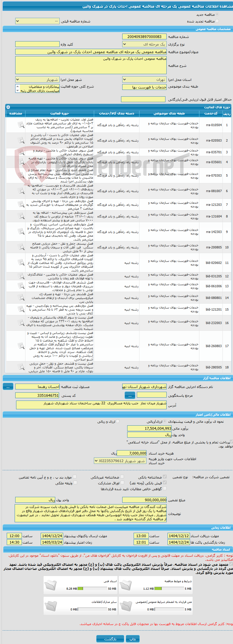Toggle the ضمانتنامه بانکی checkbox
The image size is (233, 644).
tap(165, 477)
